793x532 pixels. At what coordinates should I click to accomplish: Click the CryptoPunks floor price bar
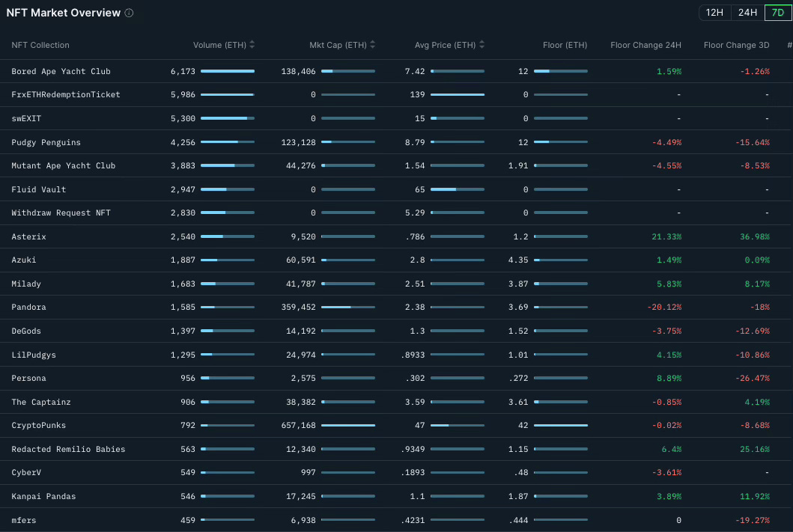(x=561, y=426)
